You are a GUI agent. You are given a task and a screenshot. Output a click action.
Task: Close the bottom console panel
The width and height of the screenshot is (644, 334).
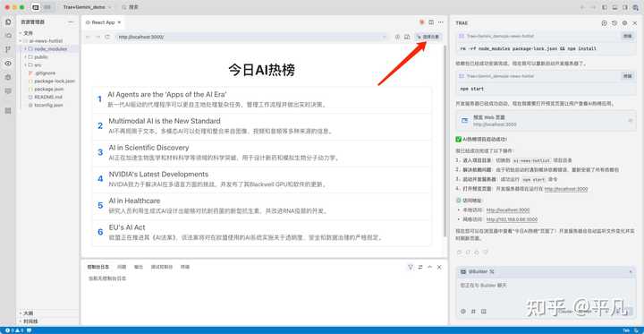(439, 267)
